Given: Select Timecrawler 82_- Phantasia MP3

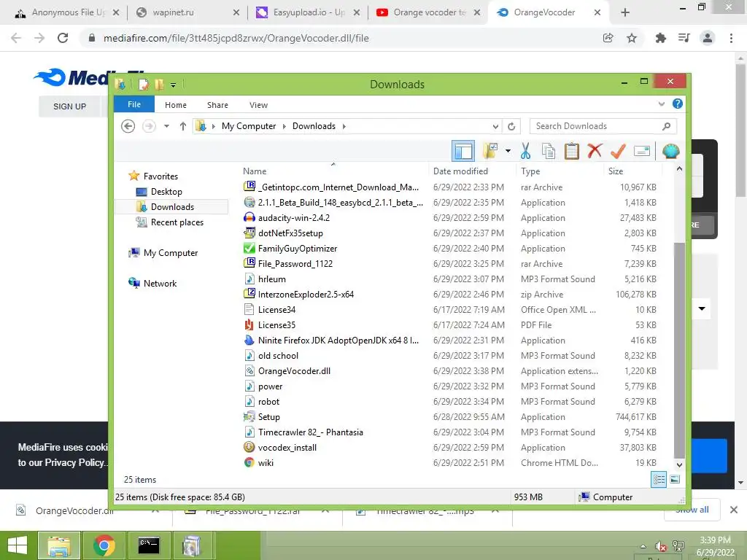Looking at the screenshot, I should pos(310,432).
